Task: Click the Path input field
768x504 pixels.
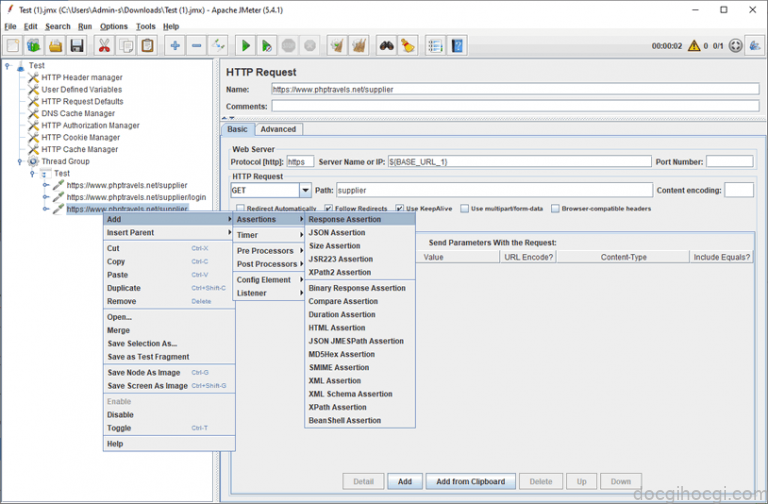Action: (x=494, y=190)
